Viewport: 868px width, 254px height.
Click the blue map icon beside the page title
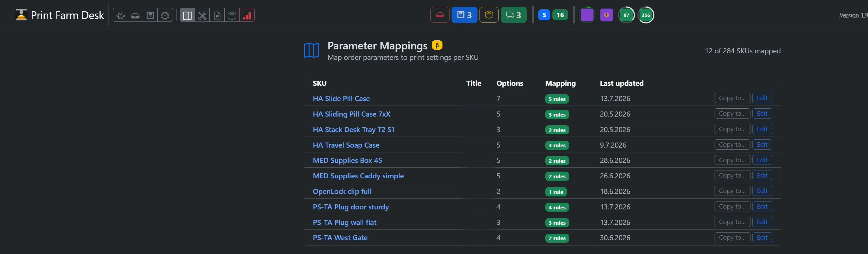pyautogui.click(x=311, y=51)
